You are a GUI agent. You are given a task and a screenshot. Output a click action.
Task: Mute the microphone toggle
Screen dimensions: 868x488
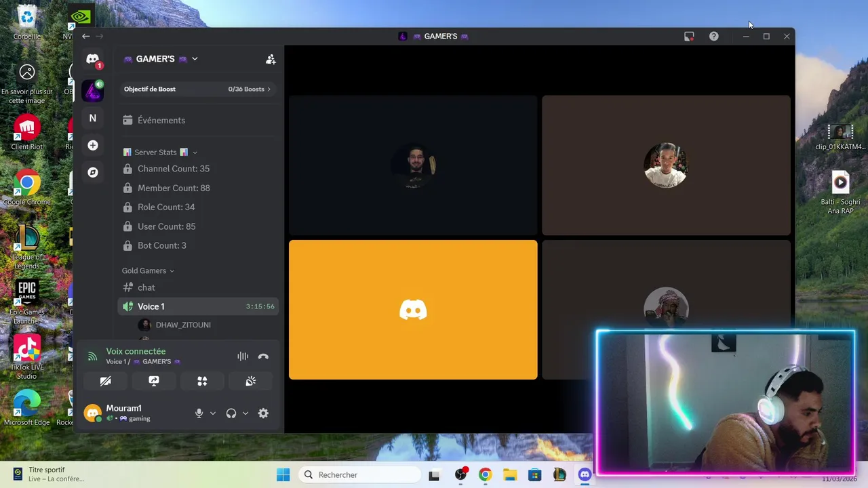coord(199,413)
